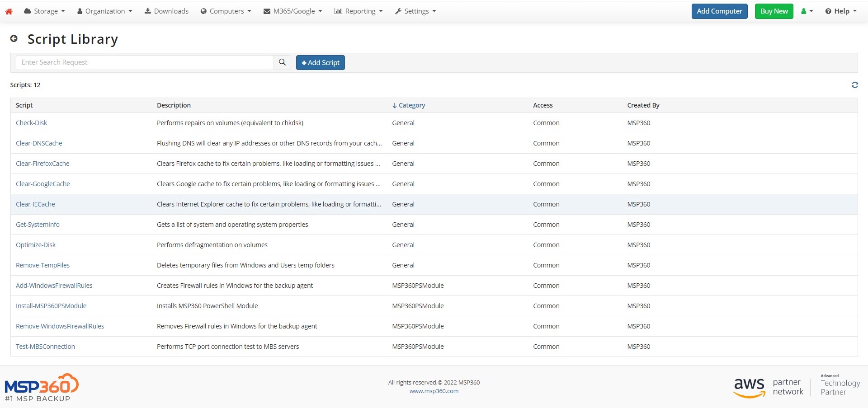Click the 'Scripts: 12' count label
The width and height of the screenshot is (868, 408).
25,85
